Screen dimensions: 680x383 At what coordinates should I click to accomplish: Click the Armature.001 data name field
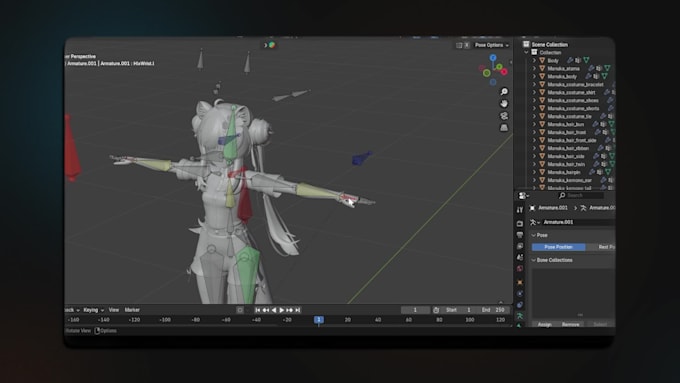click(x=579, y=222)
